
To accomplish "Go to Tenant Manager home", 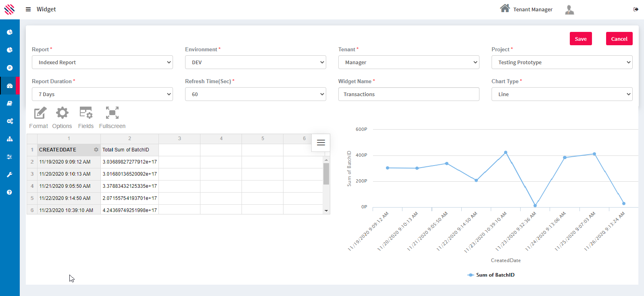I will coord(526,9).
